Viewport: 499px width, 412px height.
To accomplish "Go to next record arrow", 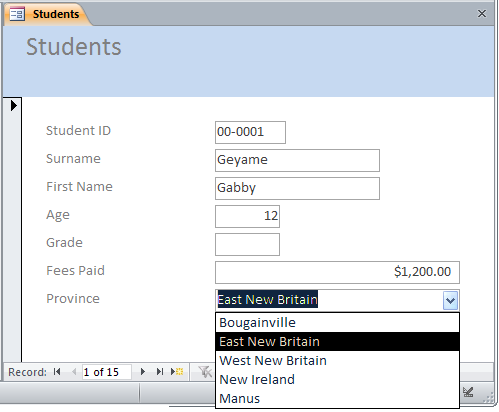I will [143, 371].
